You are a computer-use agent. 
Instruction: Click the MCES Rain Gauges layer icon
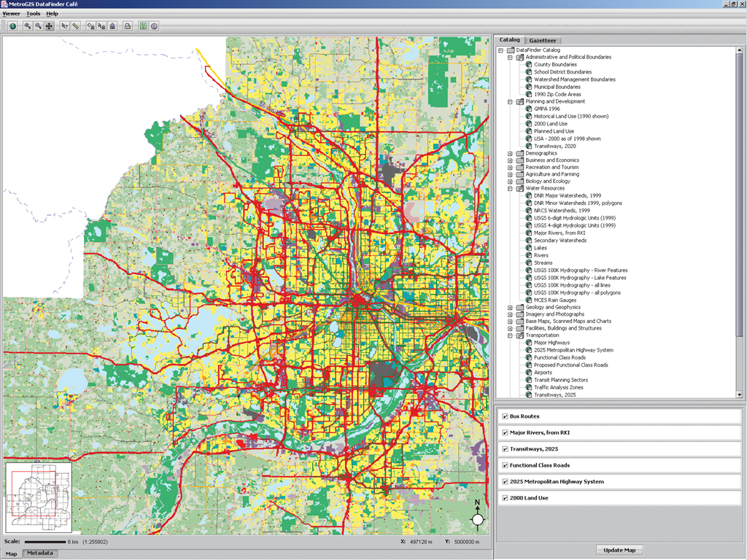tap(529, 300)
